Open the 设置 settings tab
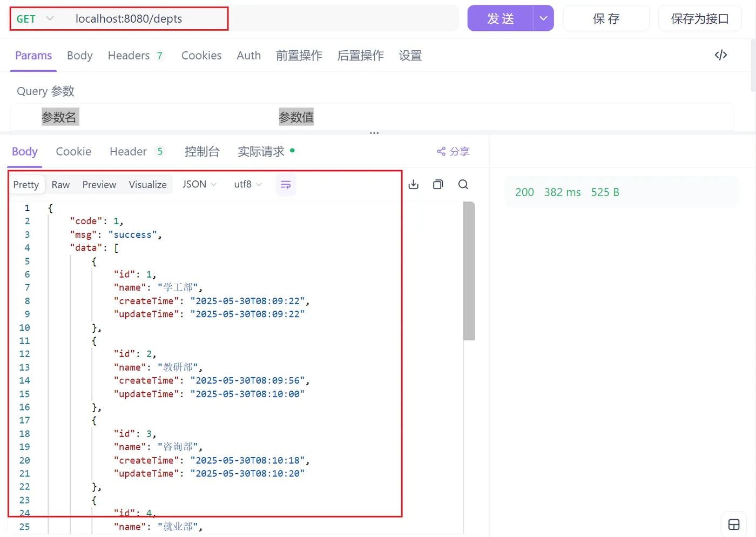This screenshot has height=537, width=756. [410, 56]
